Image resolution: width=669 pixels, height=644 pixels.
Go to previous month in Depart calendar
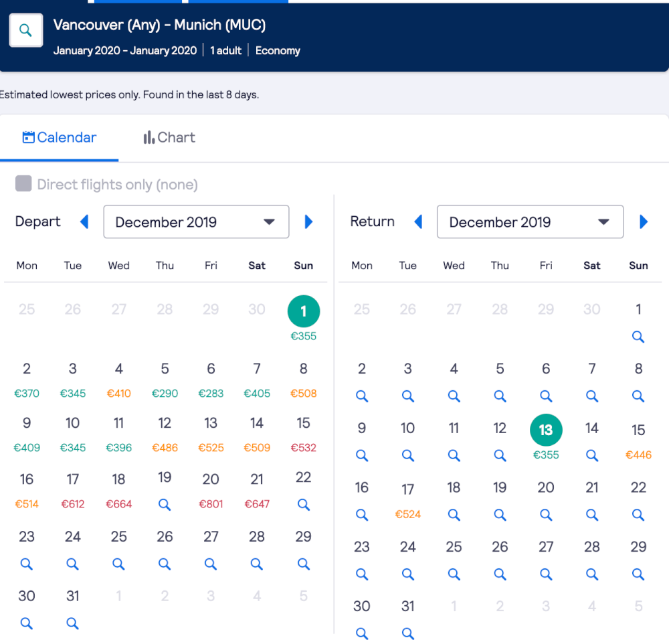[x=84, y=222]
